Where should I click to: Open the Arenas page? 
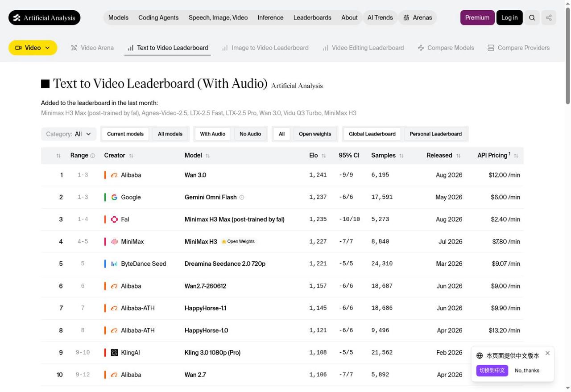(x=418, y=18)
